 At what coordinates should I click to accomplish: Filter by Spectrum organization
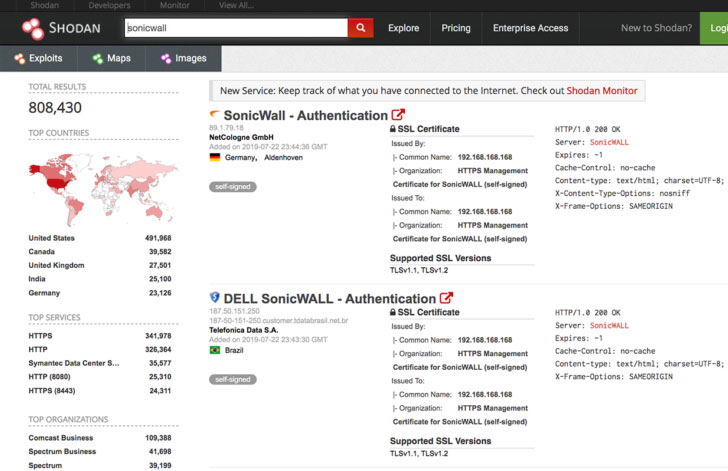45,465
